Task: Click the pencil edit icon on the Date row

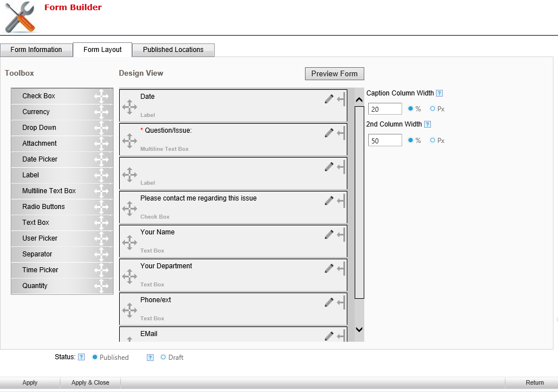Action: click(x=329, y=99)
